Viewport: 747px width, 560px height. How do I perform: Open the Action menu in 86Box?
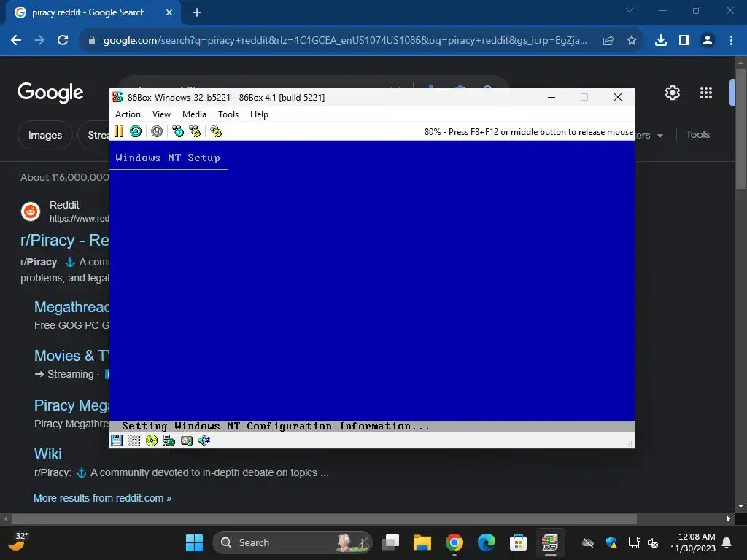128,114
